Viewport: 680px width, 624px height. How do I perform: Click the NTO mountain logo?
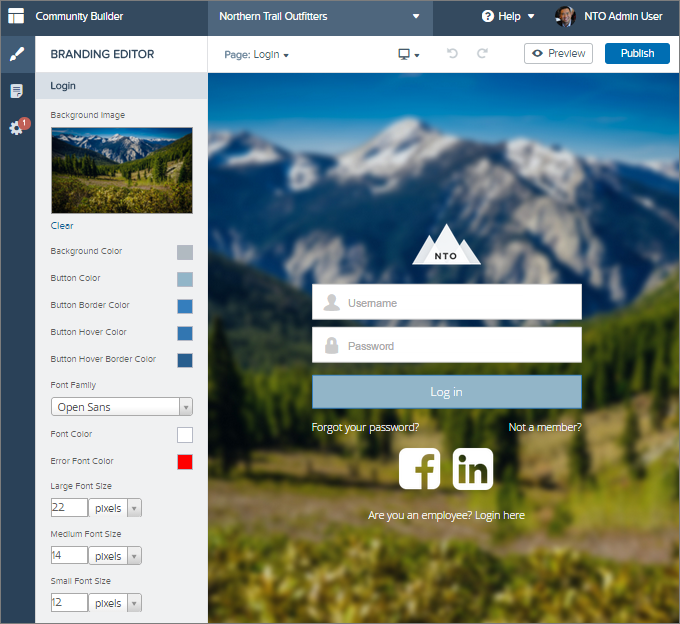[x=446, y=244]
